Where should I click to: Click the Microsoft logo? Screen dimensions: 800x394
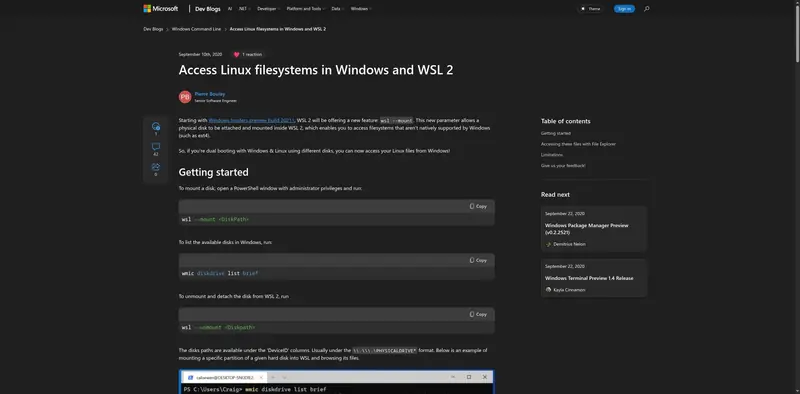(161, 9)
